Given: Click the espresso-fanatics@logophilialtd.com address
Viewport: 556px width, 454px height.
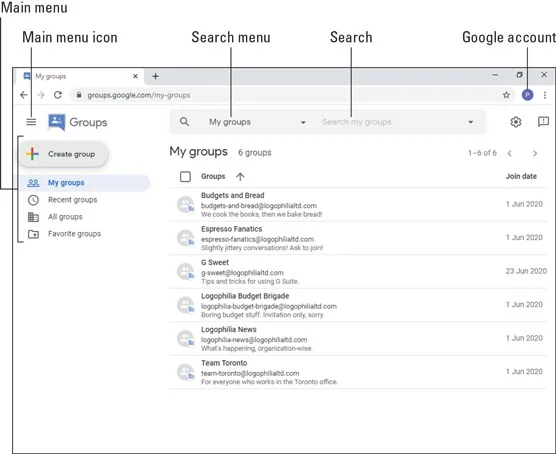Looking at the screenshot, I should (257, 239).
